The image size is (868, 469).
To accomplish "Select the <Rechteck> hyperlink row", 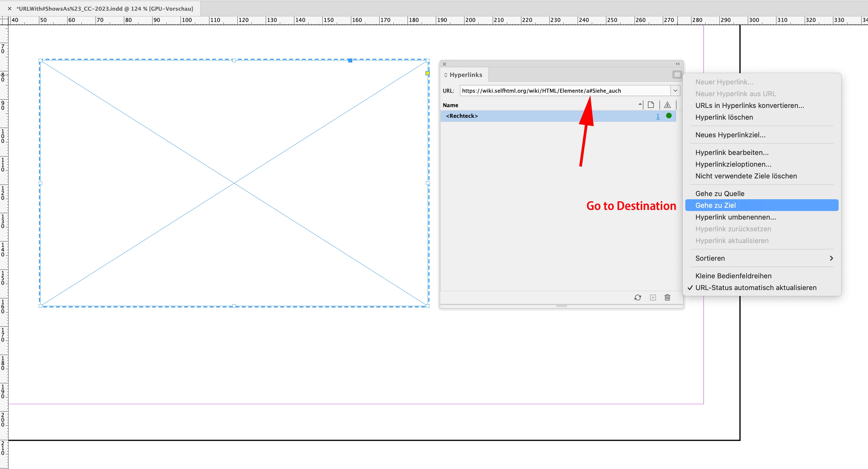I will pos(539,116).
